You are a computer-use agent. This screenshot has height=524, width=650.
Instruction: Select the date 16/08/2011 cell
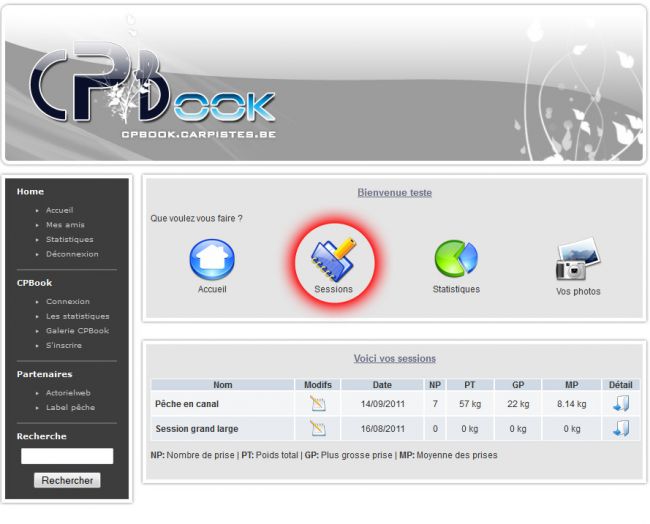point(382,429)
